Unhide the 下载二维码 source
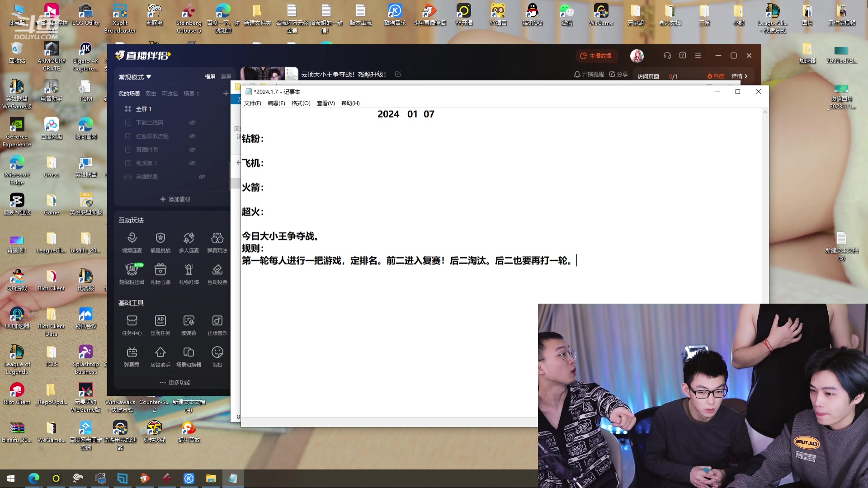 pyautogui.click(x=192, y=122)
